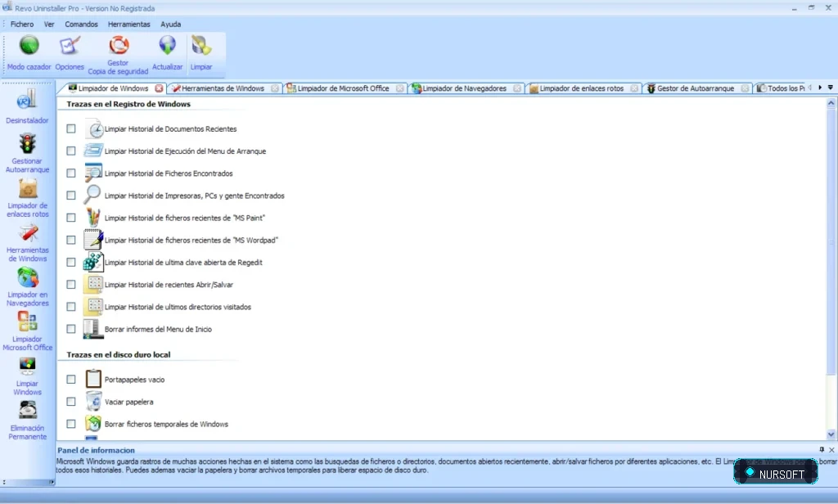Click the Abrir/Salvar folder icon
The height and width of the screenshot is (504, 838).
94,285
